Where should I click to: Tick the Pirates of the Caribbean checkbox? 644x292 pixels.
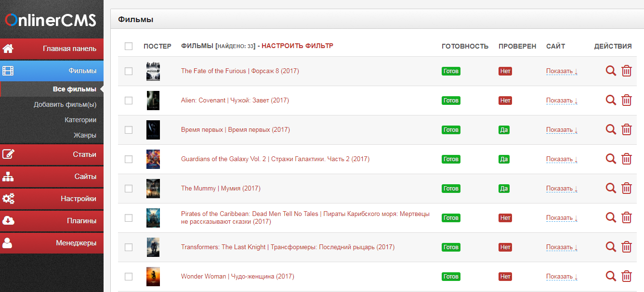click(x=129, y=218)
